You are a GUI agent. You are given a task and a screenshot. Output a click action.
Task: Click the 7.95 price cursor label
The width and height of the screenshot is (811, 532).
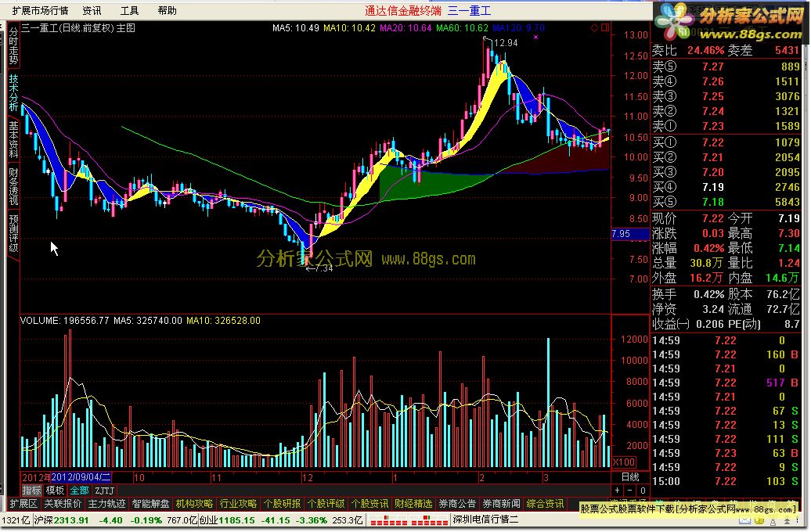(x=630, y=234)
